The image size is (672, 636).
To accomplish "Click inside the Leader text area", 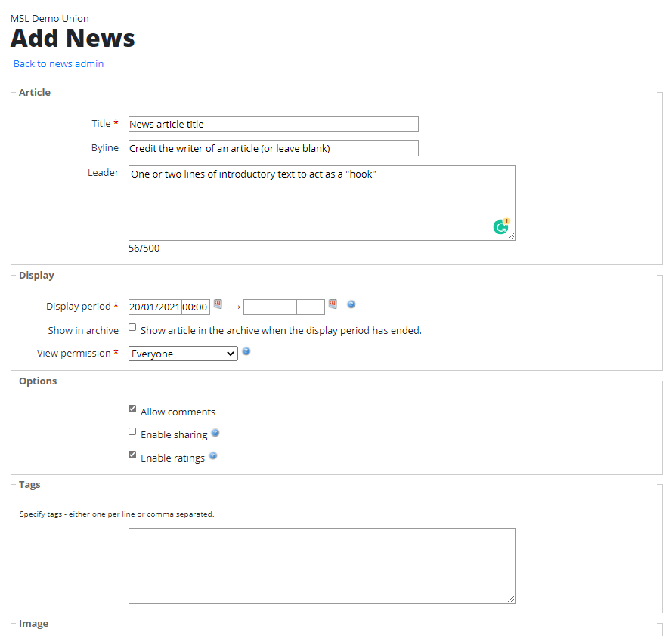I will pyautogui.click(x=322, y=203).
